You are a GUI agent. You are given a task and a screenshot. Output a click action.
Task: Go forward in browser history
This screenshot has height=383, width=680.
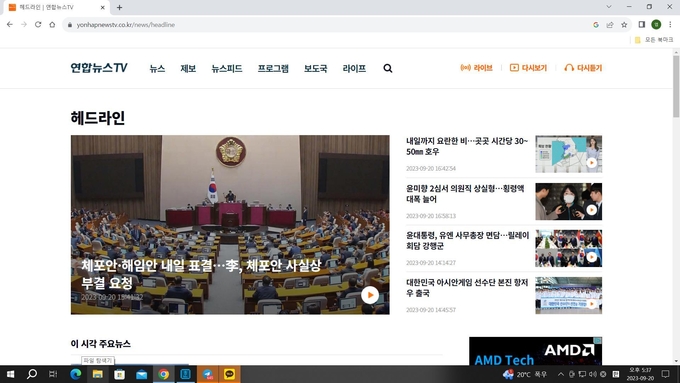pos(24,25)
